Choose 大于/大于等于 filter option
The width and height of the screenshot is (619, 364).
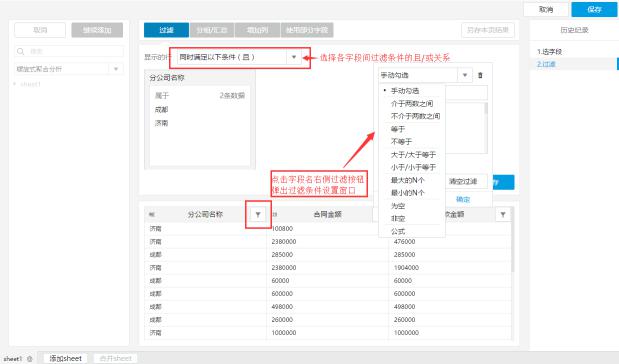tap(412, 155)
